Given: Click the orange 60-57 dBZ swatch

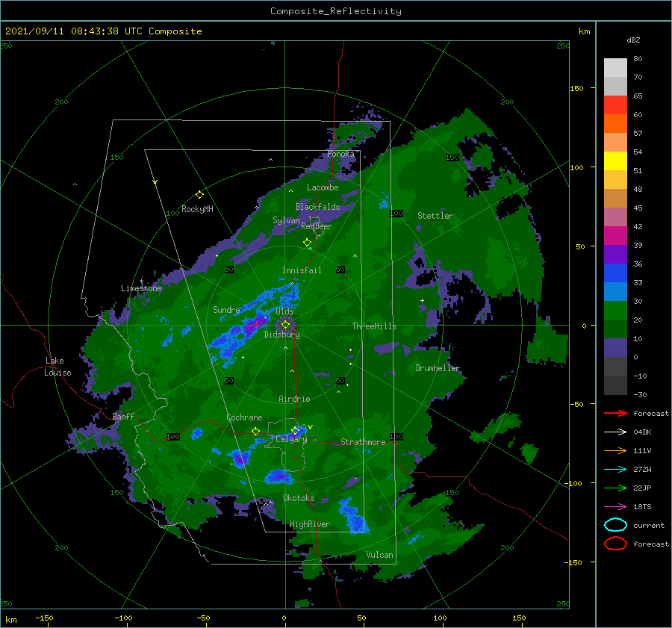Looking at the screenshot, I should [615, 123].
